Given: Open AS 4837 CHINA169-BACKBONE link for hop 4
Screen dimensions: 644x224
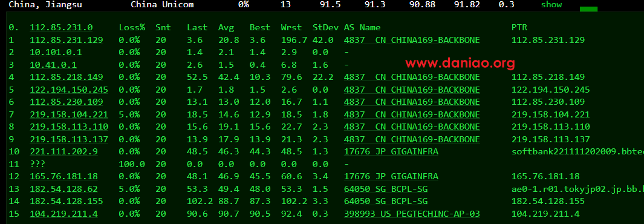Looking at the screenshot, I should pos(412,77).
